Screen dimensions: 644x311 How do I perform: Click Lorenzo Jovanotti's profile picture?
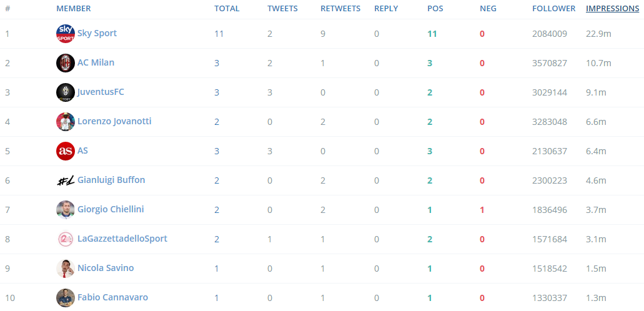click(x=66, y=122)
